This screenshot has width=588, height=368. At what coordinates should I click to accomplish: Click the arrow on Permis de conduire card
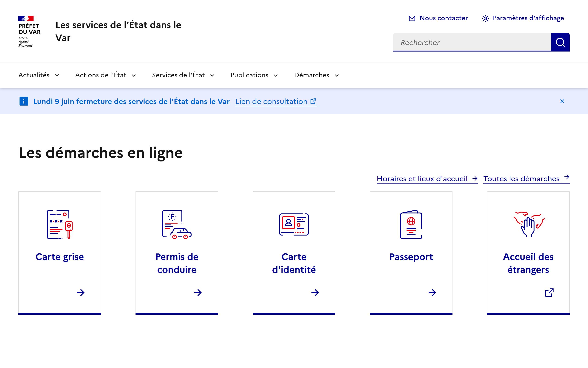[198, 292]
